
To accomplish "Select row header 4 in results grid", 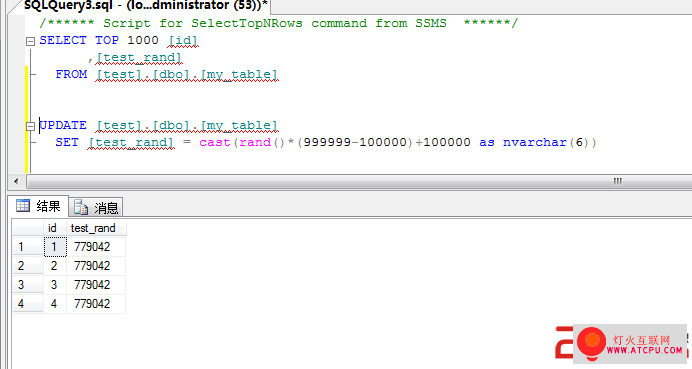I will (x=28, y=304).
